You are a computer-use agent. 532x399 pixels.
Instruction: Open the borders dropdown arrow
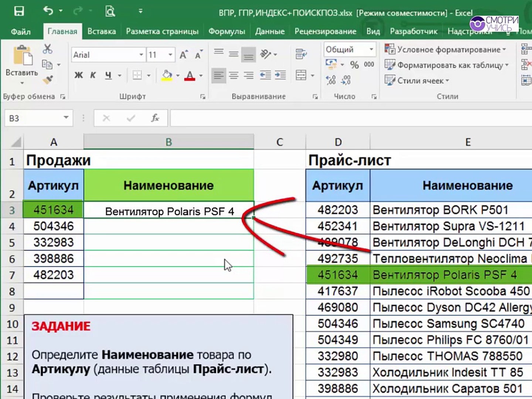(149, 75)
